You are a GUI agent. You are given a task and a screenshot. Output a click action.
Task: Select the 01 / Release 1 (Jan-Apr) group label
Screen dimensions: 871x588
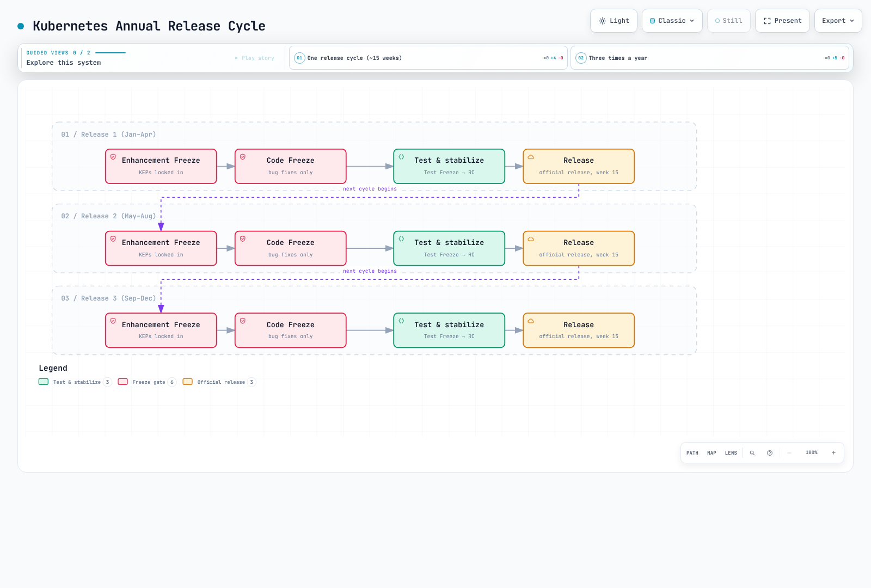tap(108, 134)
